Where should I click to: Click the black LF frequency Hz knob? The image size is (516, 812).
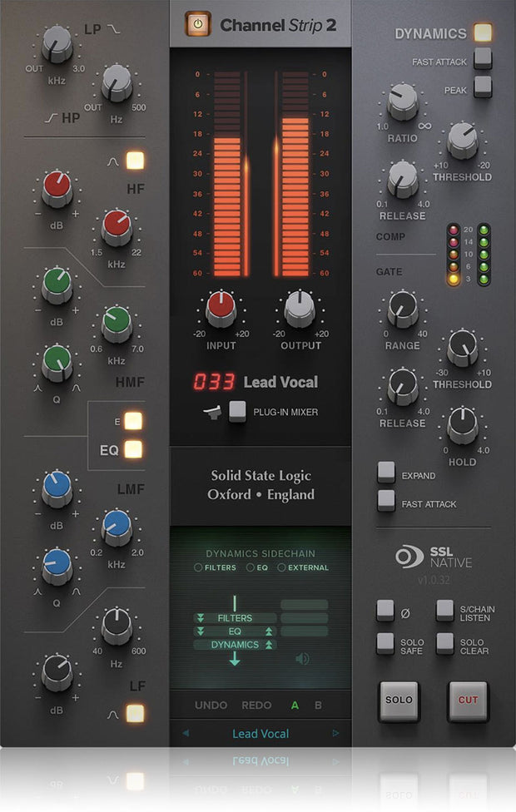pyautogui.click(x=117, y=626)
